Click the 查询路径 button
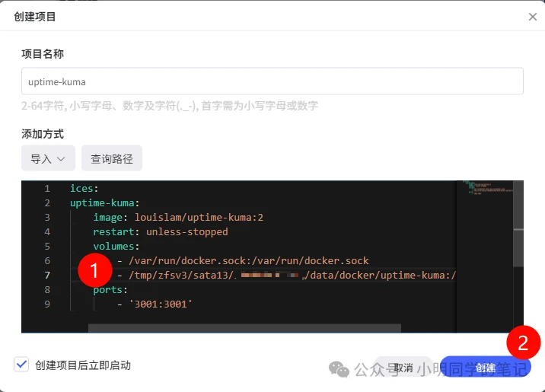Image resolution: width=545 pixels, height=392 pixels. (112, 158)
